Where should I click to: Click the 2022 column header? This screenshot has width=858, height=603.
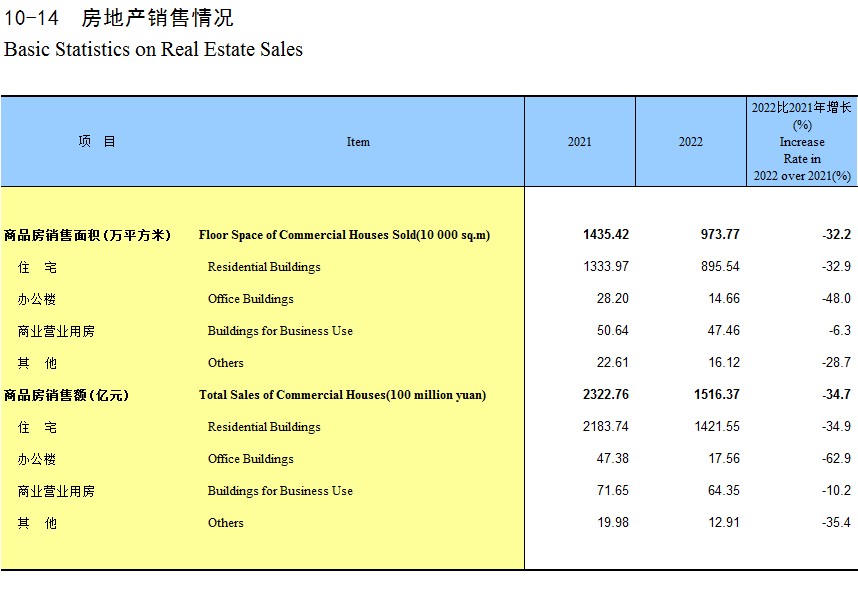[x=691, y=142]
